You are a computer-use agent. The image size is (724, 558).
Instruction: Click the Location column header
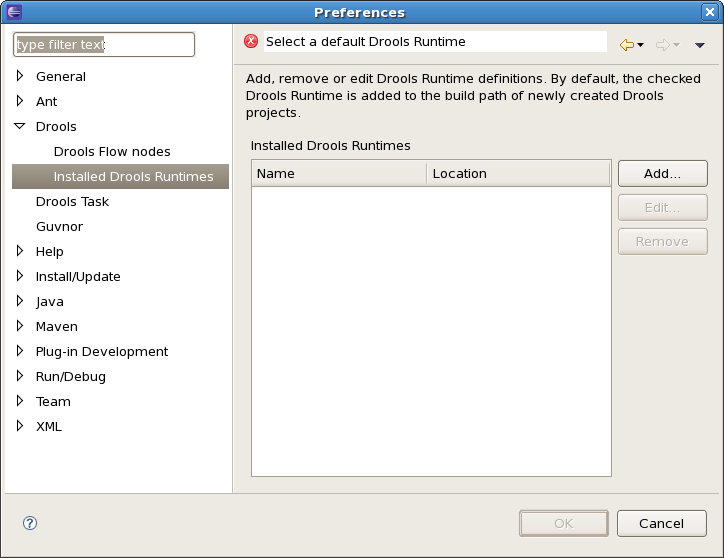point(518,174)
